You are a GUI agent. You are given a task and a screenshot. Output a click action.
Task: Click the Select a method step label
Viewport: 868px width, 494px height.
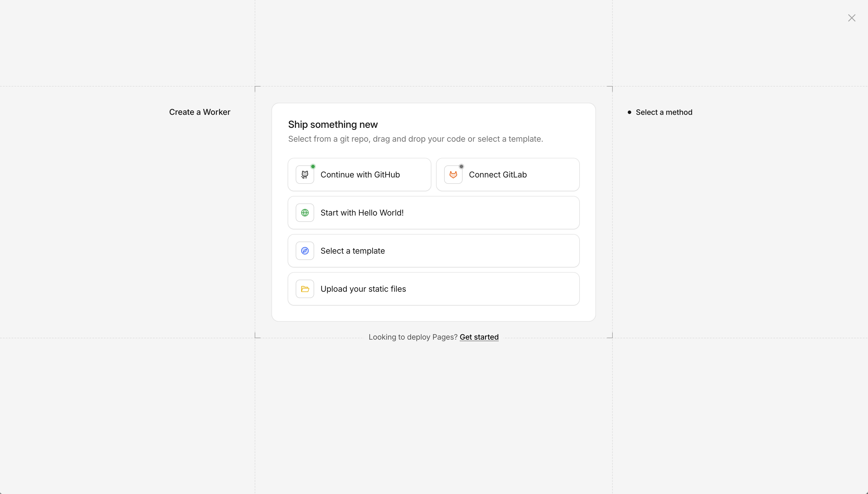[663, 112]
